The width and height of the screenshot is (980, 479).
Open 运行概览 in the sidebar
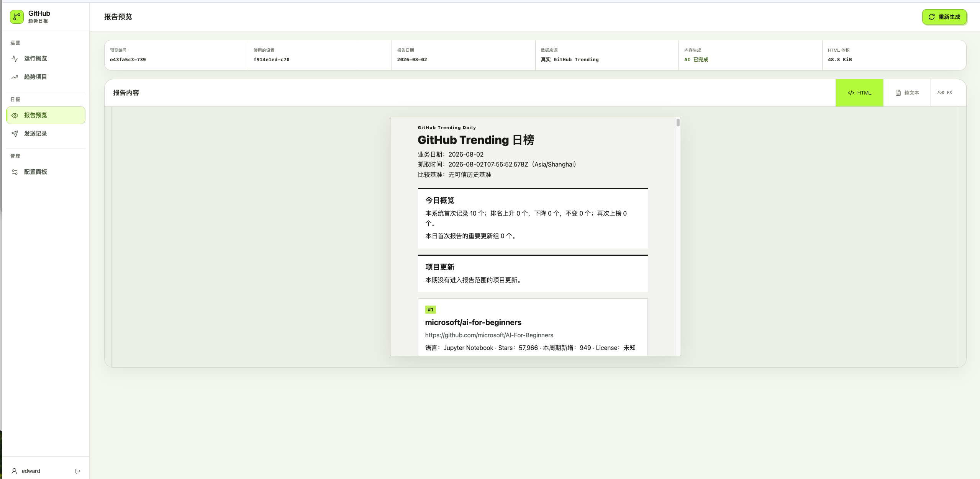(x=46, y=59)
